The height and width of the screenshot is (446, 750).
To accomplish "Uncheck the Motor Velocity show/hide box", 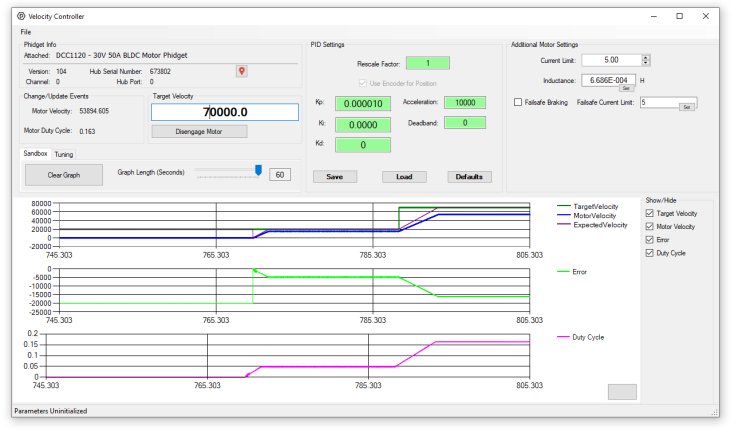I will tap(650, 226).
